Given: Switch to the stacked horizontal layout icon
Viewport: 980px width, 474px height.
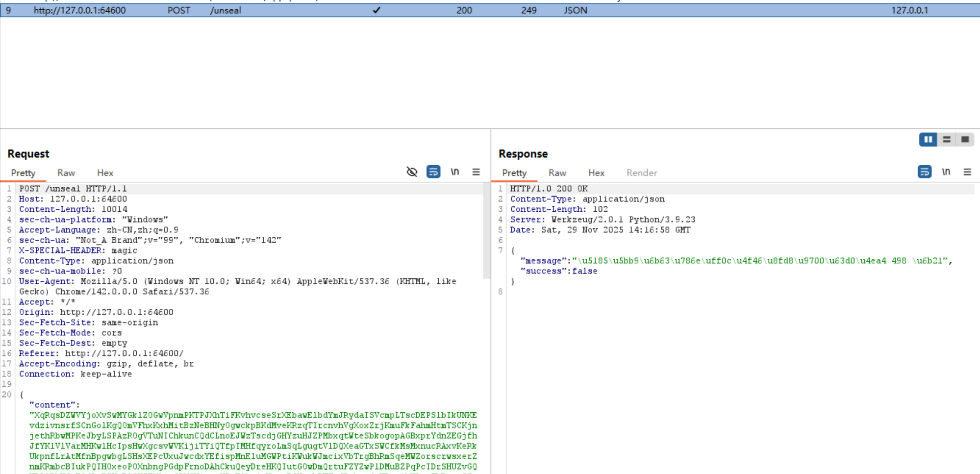Looking at the screenshot, I should pos(947,140).
